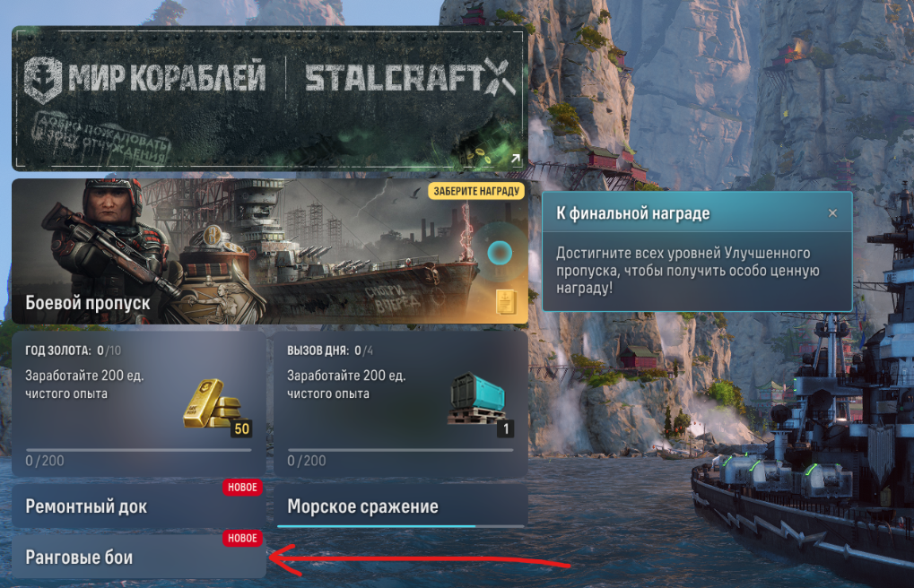Image resolution: width=914 pixels, height=588 pixels.
Task: Click the external link arrow on the banner
Action: coord(515,158)
